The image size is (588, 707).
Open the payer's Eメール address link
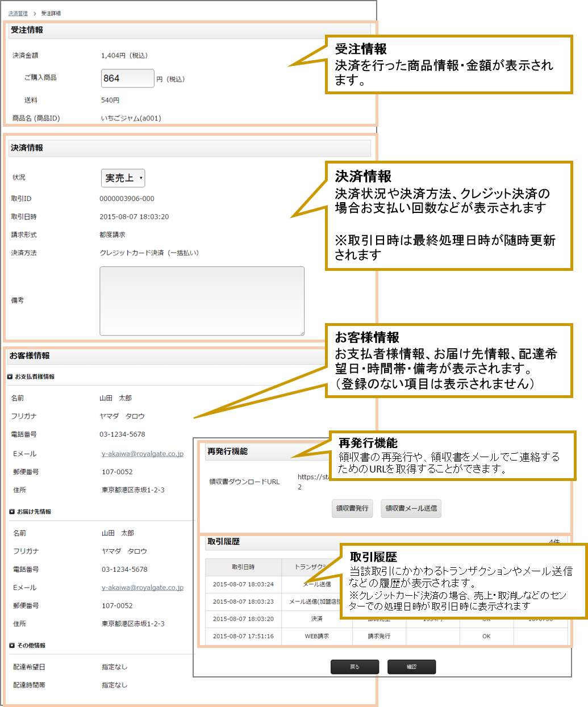(x=143, y=454)
